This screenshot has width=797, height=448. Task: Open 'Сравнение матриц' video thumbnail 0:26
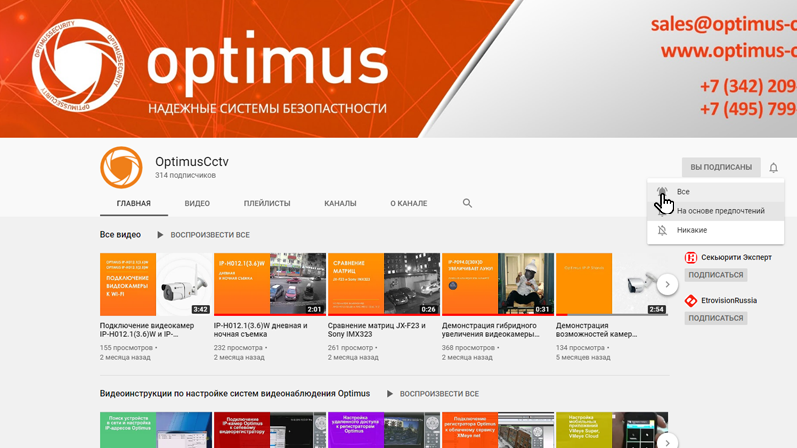click(x=384, y=284)
